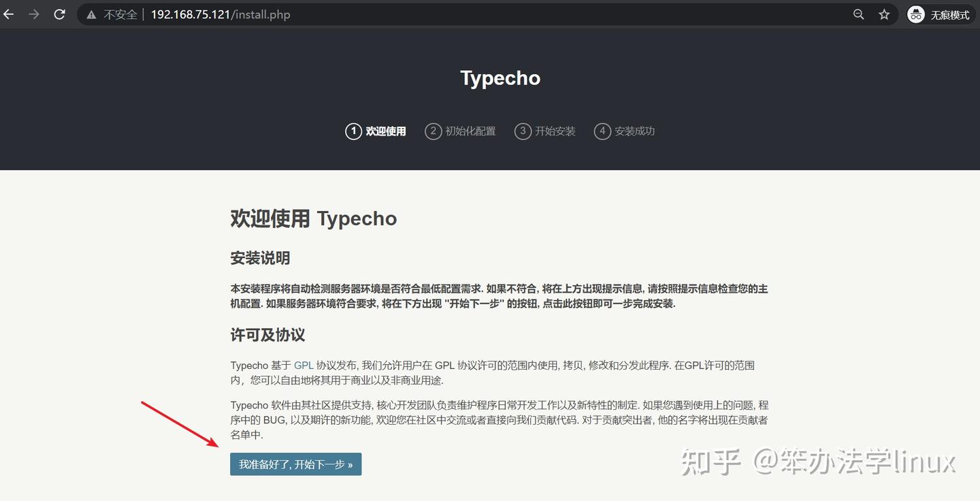This screenshot has height=501, width=980.
Task: Click the 无痕模式 incognito badge icon
Action: (x=915, y=14)
